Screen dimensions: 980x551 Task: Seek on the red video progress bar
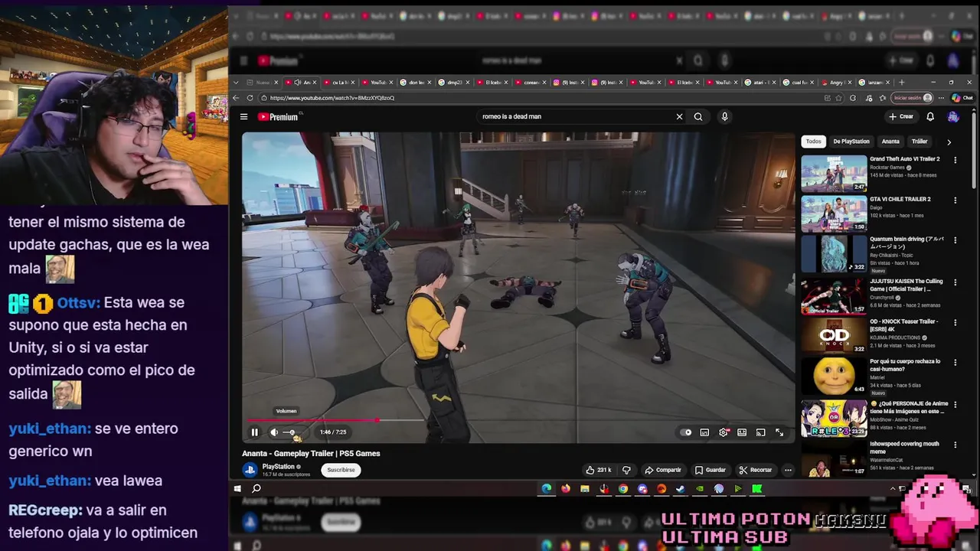[518, 420]
